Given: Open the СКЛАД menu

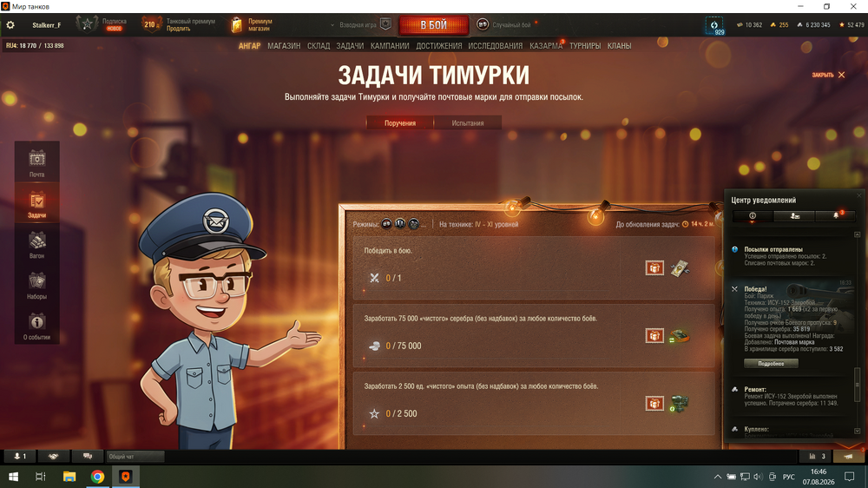Looking at the screenshot, I should click(319, 46).
